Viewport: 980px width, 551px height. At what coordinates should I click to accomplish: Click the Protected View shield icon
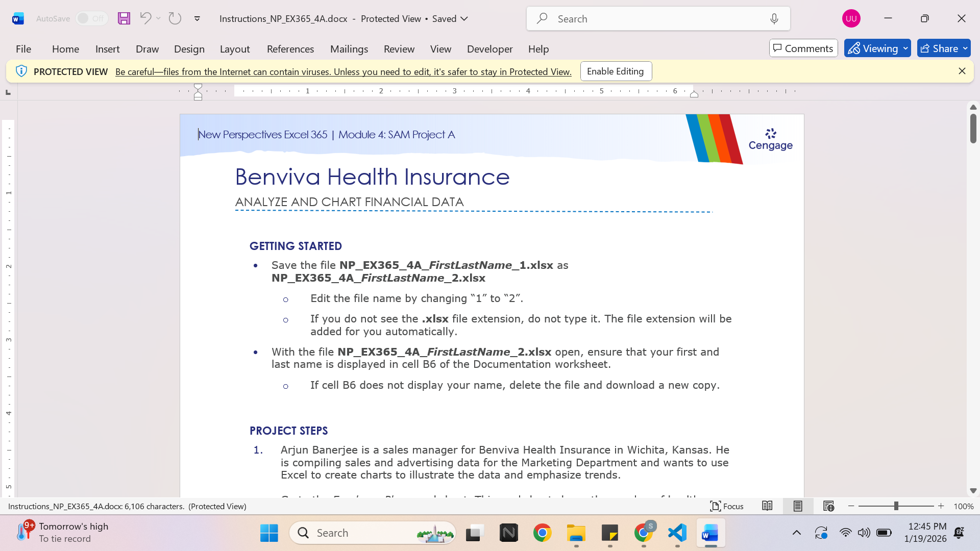tap(21, 71)
